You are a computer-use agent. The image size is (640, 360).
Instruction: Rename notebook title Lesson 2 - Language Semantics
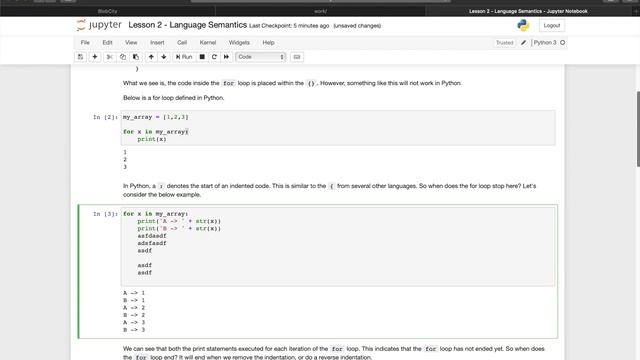187,25
